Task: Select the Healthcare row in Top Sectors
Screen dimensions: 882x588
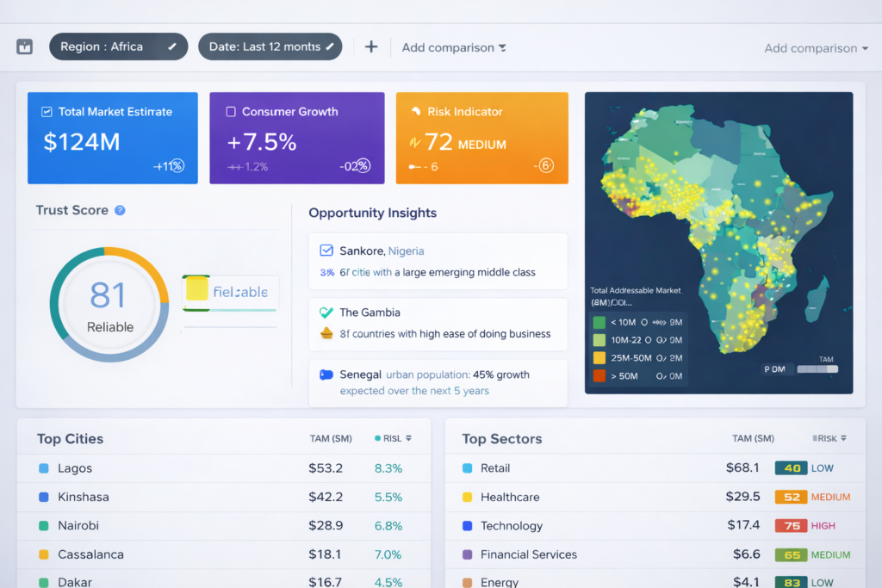Action: pyautogui.click(x=510, y=497)
